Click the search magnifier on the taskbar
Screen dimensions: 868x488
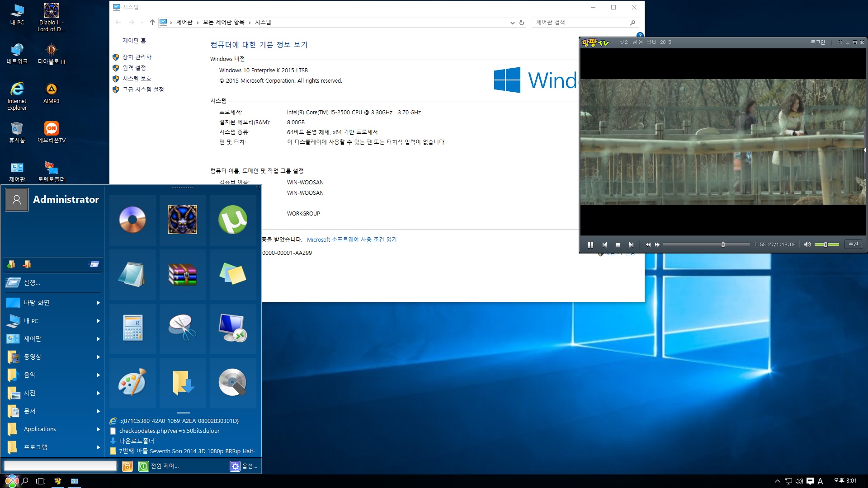(x=25, y=481)
